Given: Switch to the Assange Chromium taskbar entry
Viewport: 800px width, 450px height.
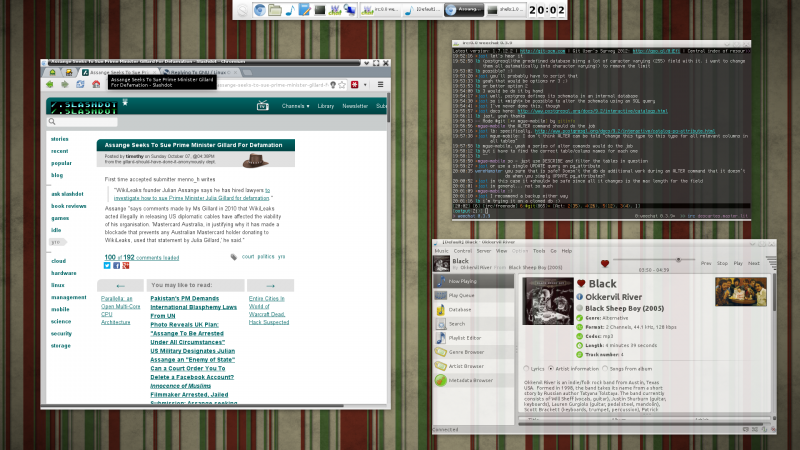Looking at the screenshot, I should coord(463,10).
